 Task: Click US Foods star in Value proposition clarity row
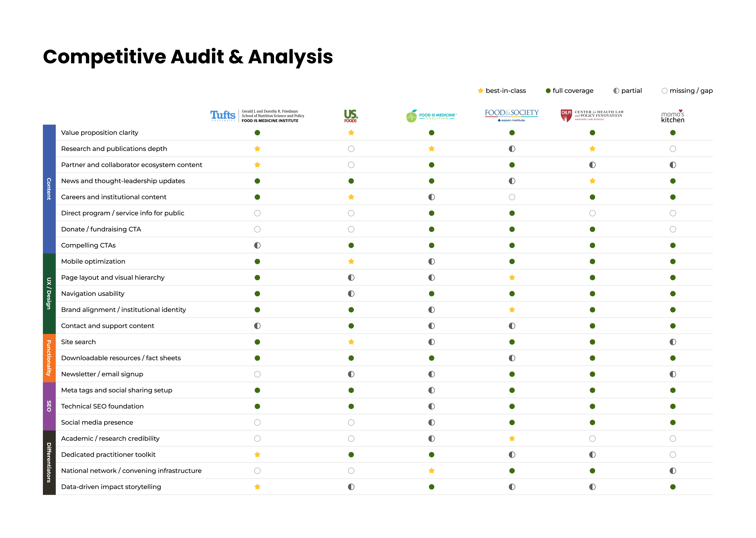coord(351,133)
